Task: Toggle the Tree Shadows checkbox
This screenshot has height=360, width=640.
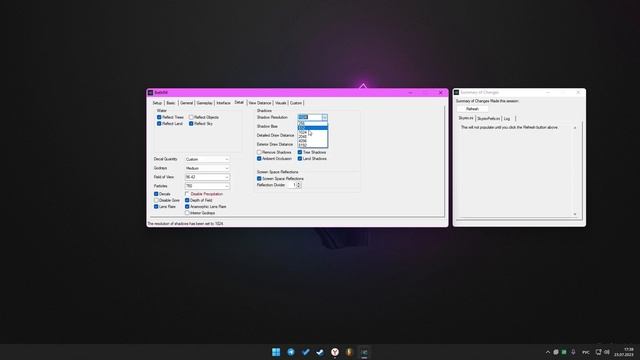Action: coord(300,152)
